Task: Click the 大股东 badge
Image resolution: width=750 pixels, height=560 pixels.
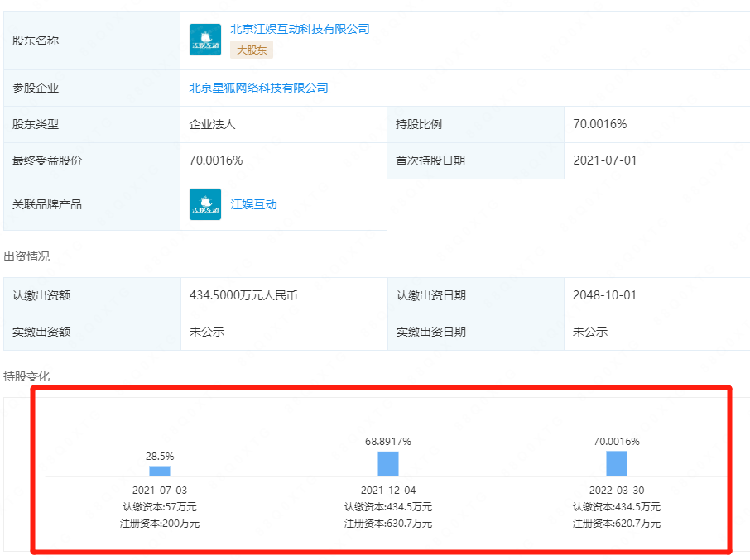Action: pyautogui.click(x=251, y=50)
